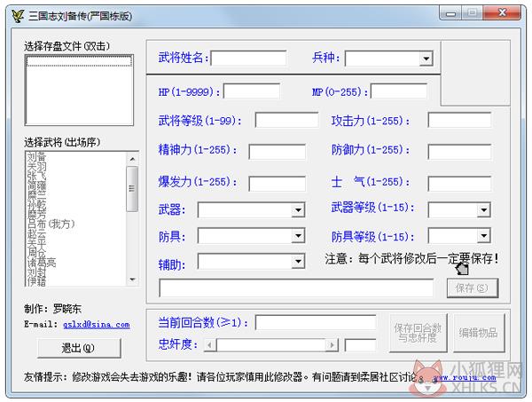Image resolution: width=532 pixels, height=402 pixels.
Task: Expand the 辅助 accessory dropdown
Action: [298, 262]
